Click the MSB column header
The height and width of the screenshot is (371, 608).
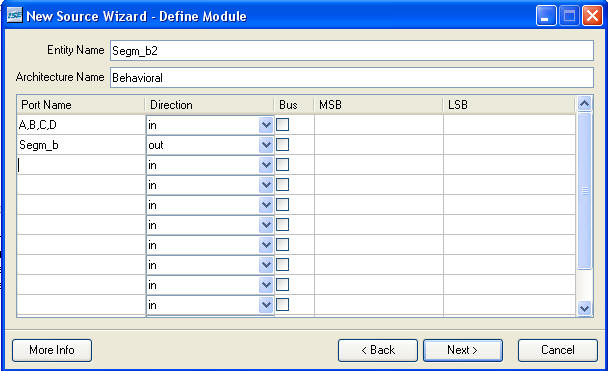[x=378, y=105]
